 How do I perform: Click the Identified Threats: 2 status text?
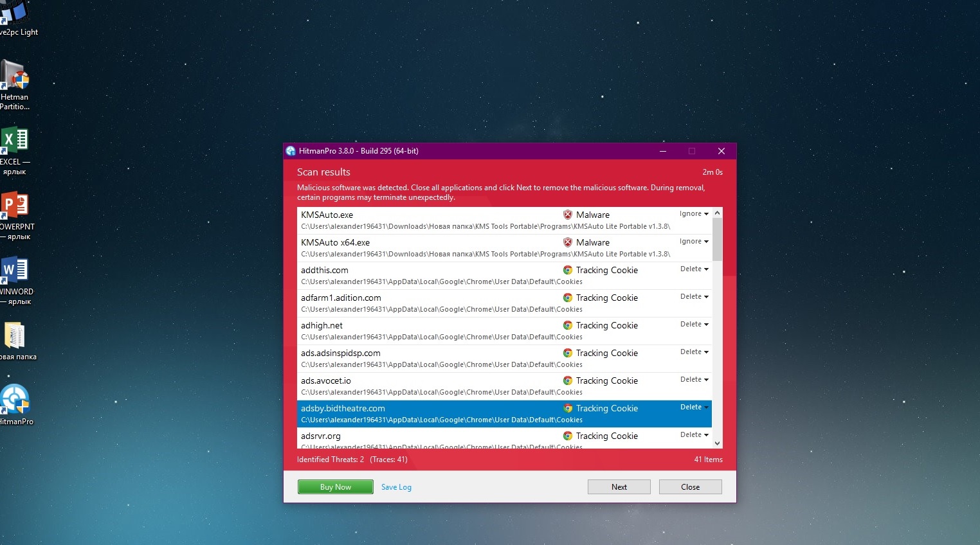click(331, 460)
